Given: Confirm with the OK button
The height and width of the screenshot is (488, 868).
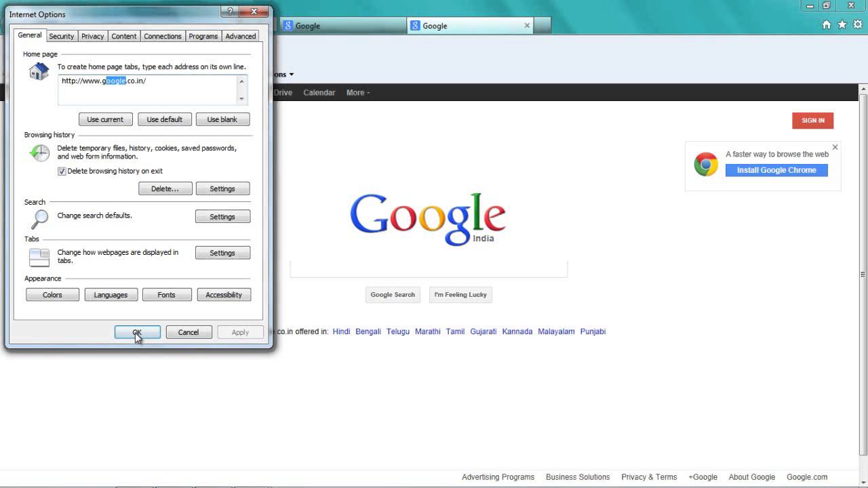Looking at the screenshot, I should pyautogui.click(x=138, y=332).
